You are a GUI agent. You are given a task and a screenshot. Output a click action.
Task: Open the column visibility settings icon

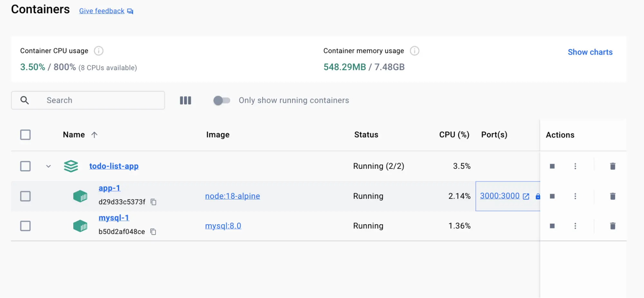click(x=185, y=100)
